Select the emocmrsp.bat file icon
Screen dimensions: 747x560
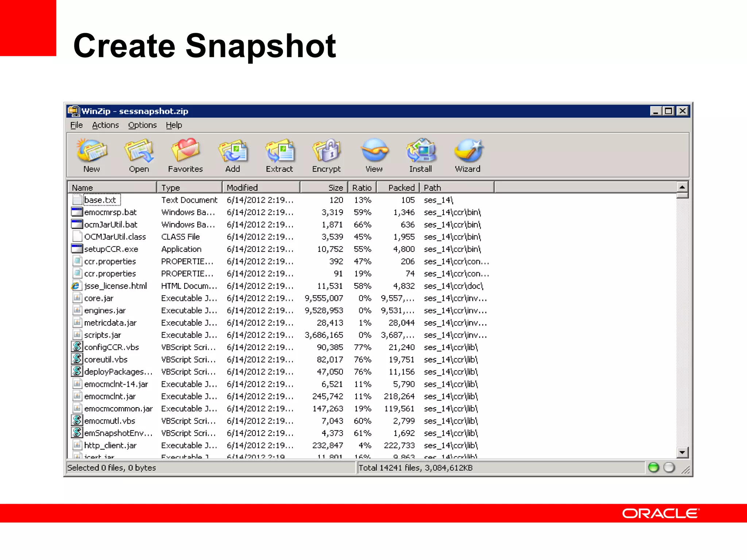click(x=77, y=212)
